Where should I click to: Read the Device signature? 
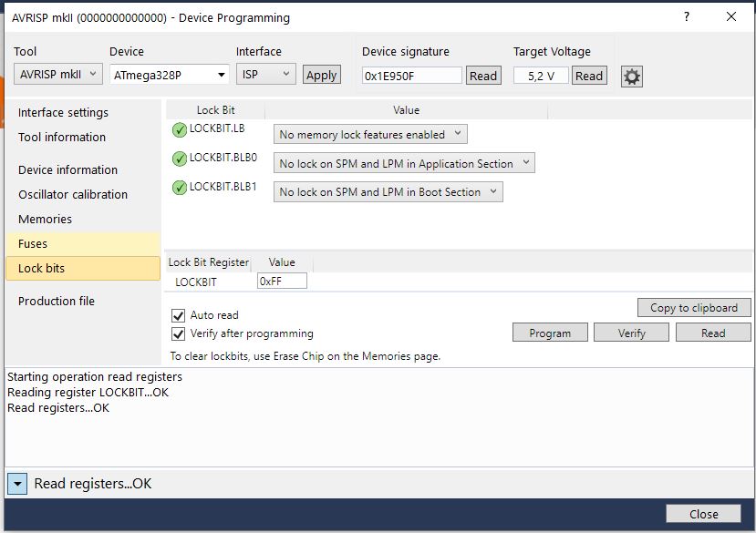[483, 76]
